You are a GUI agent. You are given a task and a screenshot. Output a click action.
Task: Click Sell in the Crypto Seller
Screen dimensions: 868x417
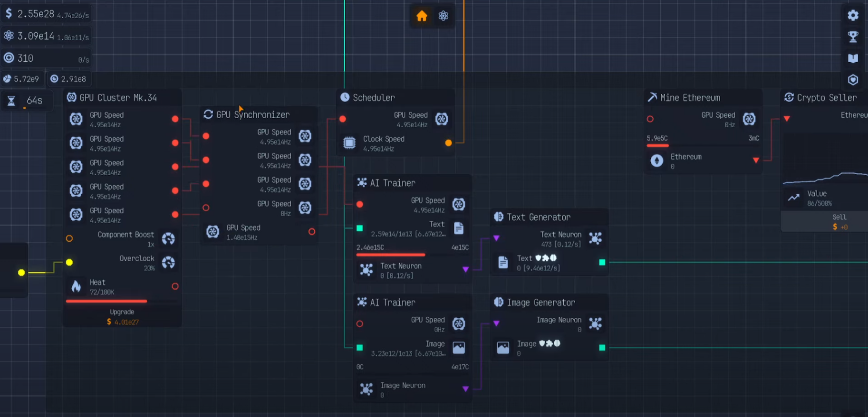tap(839, 222)
